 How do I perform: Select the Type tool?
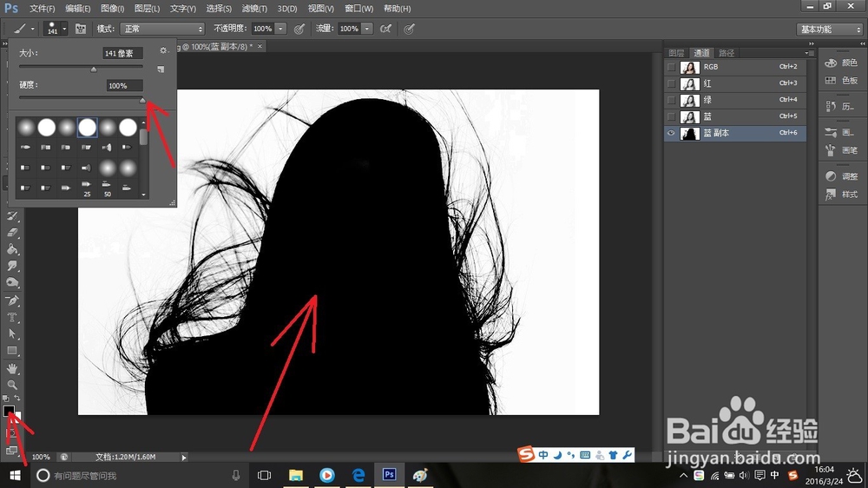12,318
